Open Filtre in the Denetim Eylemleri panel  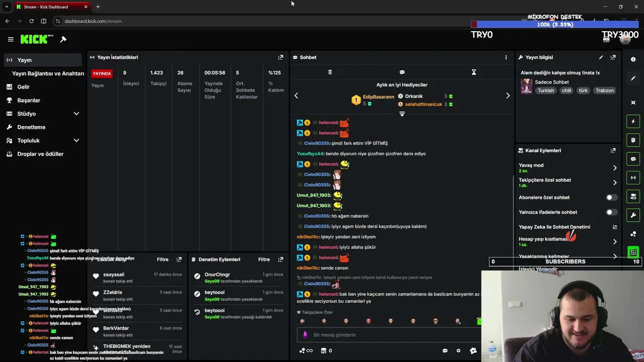(264, 259)
